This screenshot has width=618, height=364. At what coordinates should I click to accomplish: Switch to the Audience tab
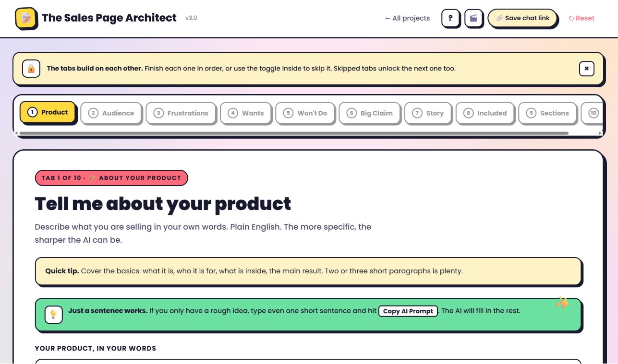(x=111, y=113)
